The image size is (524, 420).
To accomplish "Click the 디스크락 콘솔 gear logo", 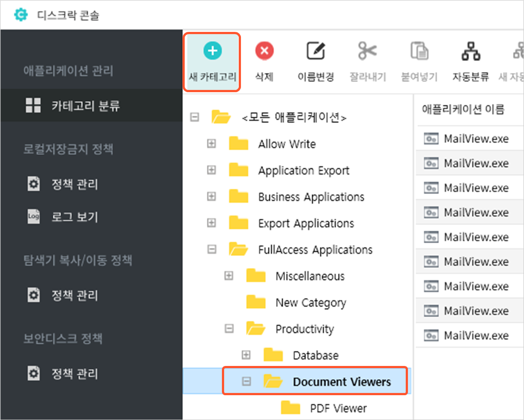I will click(x=21, y=15).
